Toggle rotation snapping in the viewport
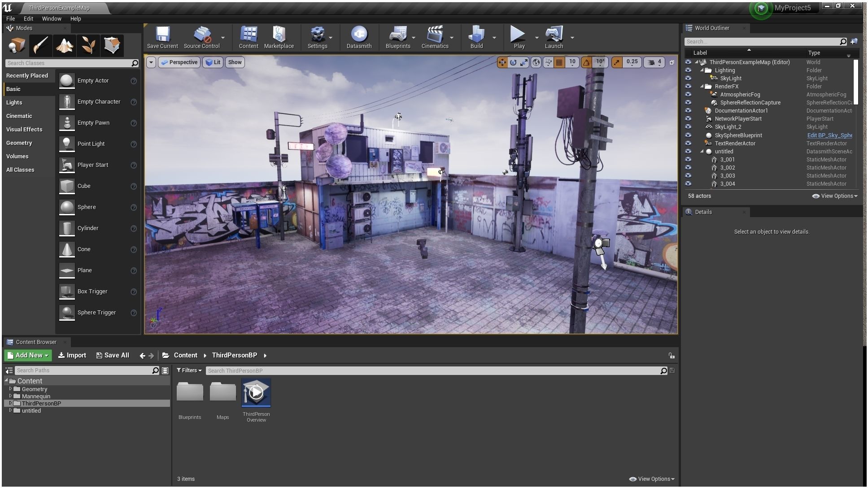This screenshot has width=868, height=488. (586, 62)
